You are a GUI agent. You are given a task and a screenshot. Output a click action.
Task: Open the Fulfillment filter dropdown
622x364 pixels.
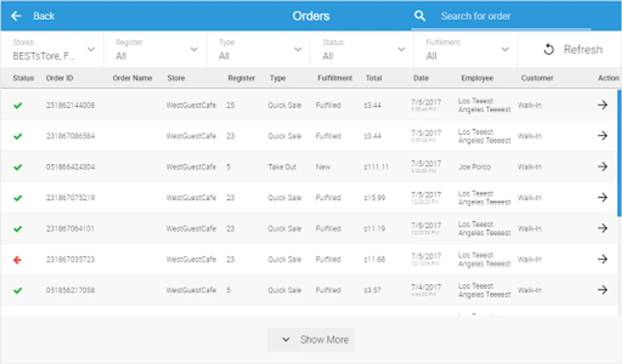505,49
